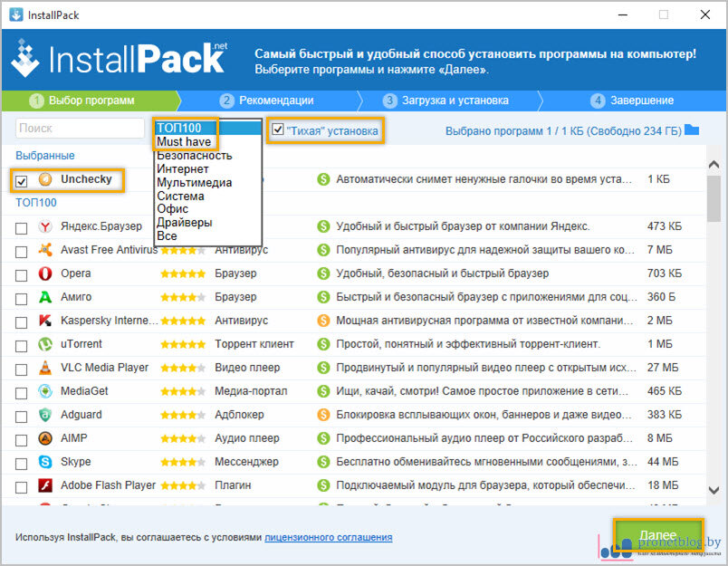
Task: Check the Avast Free Antivirus checkbox
Action: click(22, 252)
